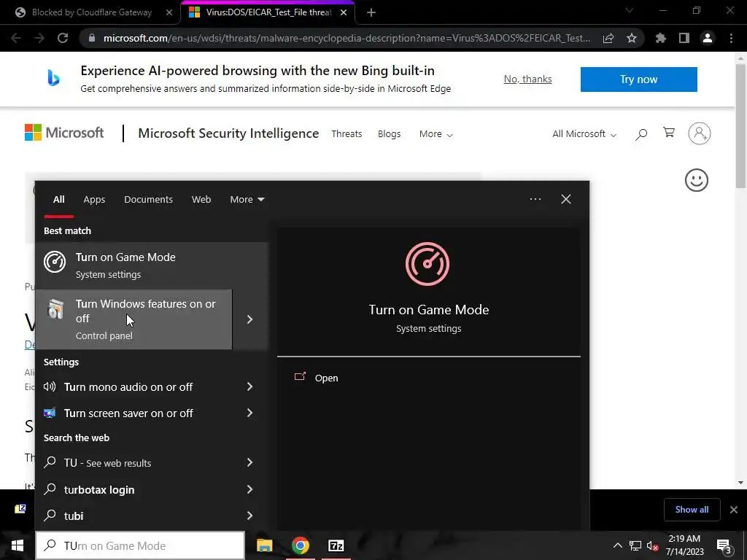
Task: Select tubi web suggestion
Action: [74, 516]
